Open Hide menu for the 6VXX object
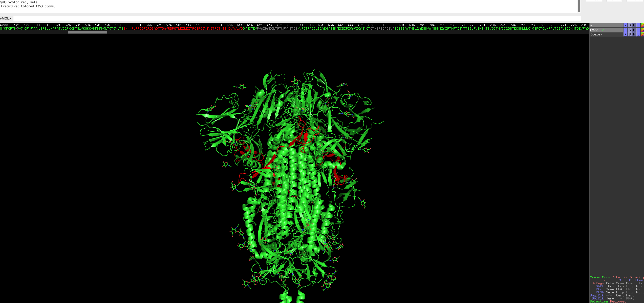Viewport: 644px width, 303px height. click(x=634, y=30)
